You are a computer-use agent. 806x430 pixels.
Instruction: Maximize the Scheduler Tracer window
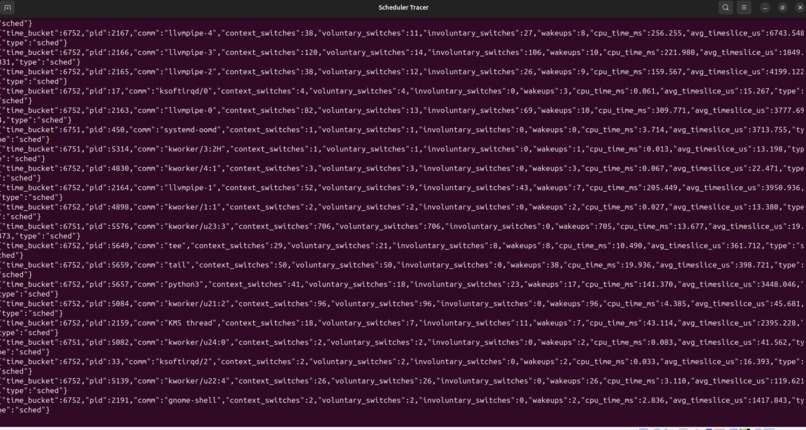coord(782,8)
